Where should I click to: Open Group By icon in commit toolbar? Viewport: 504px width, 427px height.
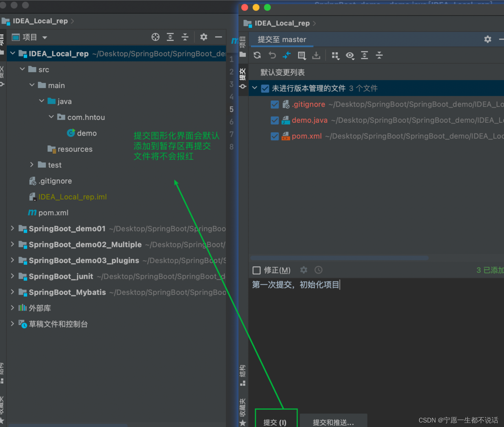pyautogui.click(x=336, y=56)
